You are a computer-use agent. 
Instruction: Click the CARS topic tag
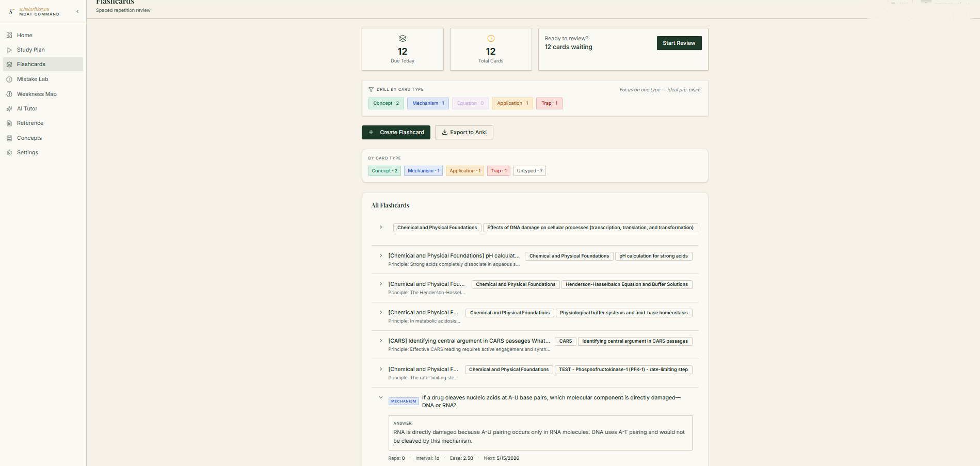point(566,341)
